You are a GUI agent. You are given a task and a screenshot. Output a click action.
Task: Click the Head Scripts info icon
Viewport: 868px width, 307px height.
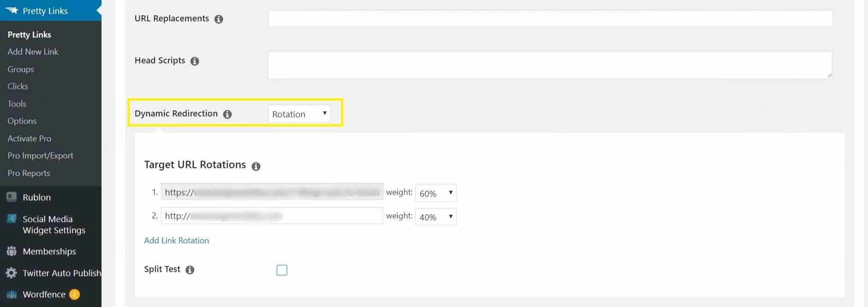[x=195, y=61]
